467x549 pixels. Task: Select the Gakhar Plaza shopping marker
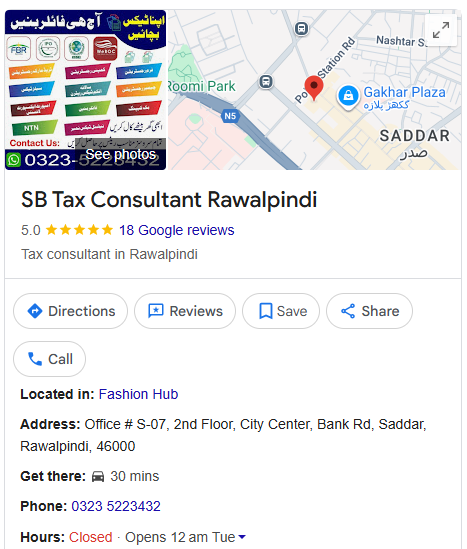click(348, 97)
